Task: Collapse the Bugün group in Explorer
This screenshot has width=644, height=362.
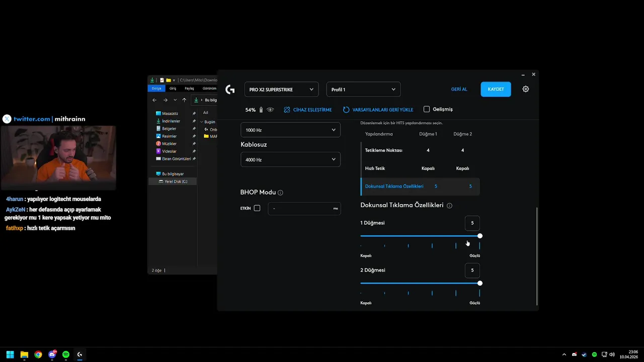Action: point(202,122)
